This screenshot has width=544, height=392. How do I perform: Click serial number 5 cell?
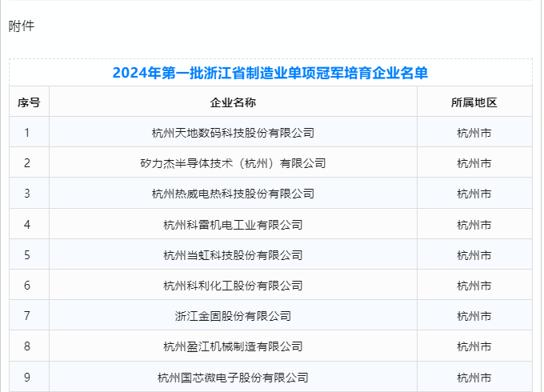tap(27, 255)
